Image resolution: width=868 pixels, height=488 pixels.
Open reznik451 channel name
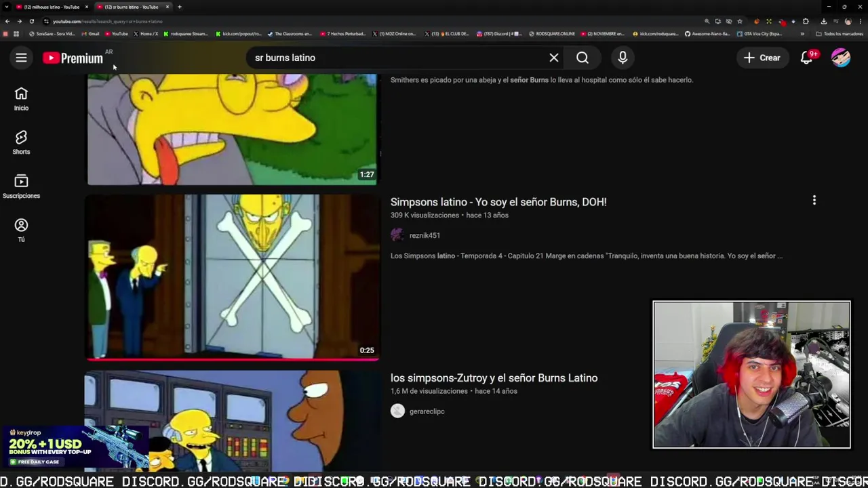point(425,235)
